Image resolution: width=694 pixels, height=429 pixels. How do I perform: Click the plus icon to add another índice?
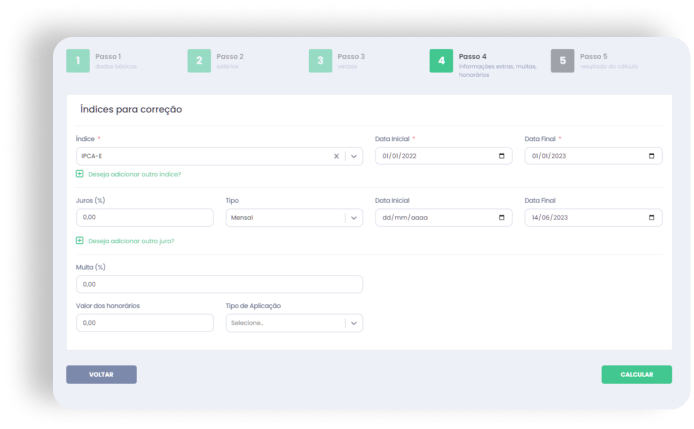[x=80, y=174]
